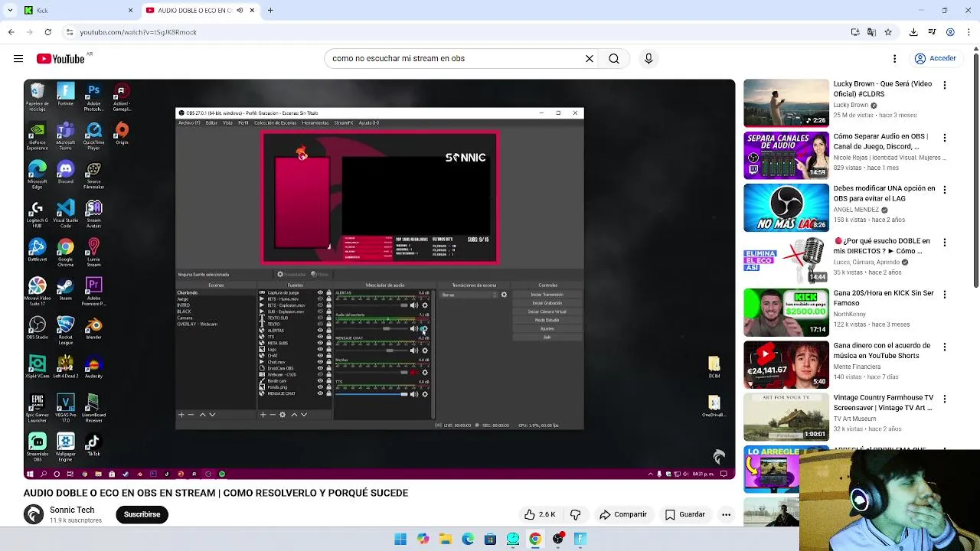Open options for Separar Audio en OBS video
Image resolution: width=980 pixels, height=551 pixels.
pos(944,139)
